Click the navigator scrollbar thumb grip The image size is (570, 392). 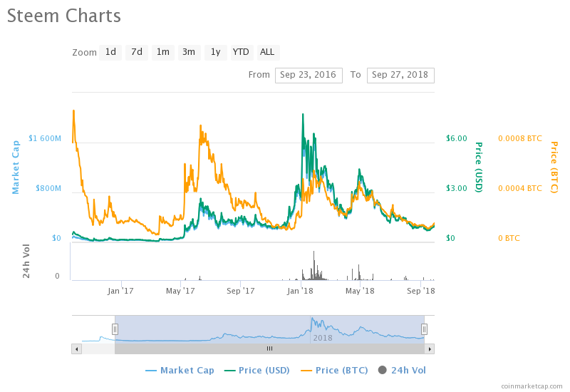coord(270,349)
